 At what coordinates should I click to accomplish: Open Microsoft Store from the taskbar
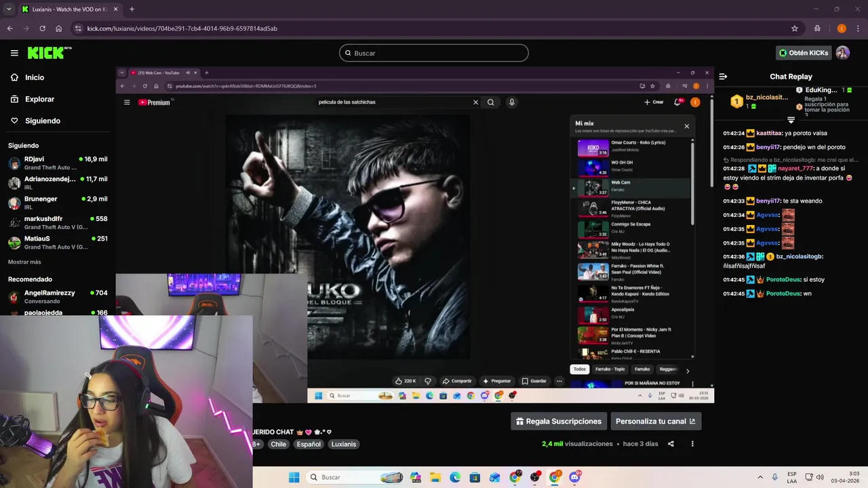tap(475, 477)
